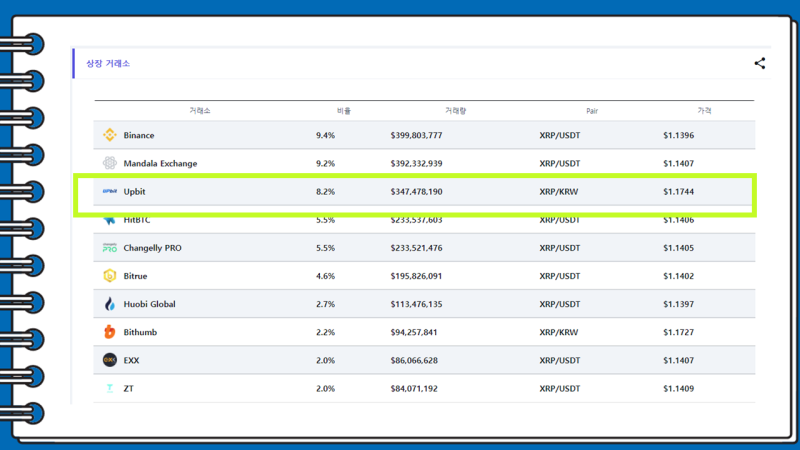The width and height of the screenshot is (800, 450).
Task: Click the Changelly PRO logo icon
Action: [x=110, y=248]
